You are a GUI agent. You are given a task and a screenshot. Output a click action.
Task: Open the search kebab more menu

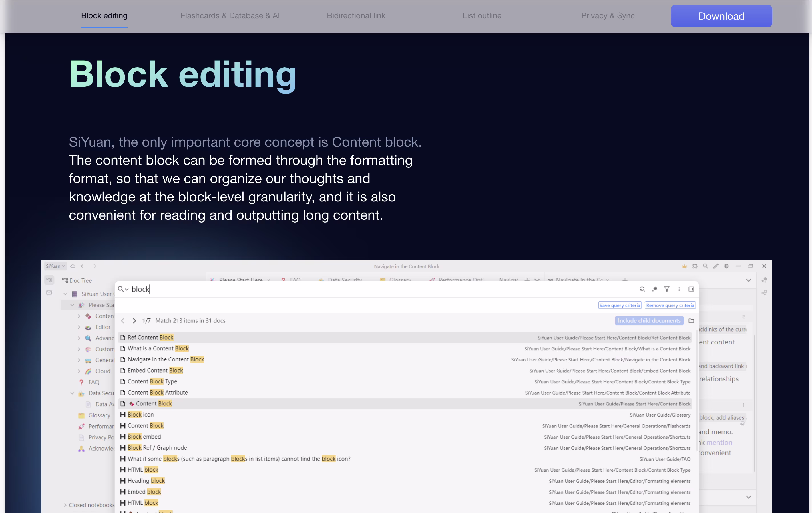[679, 289]
